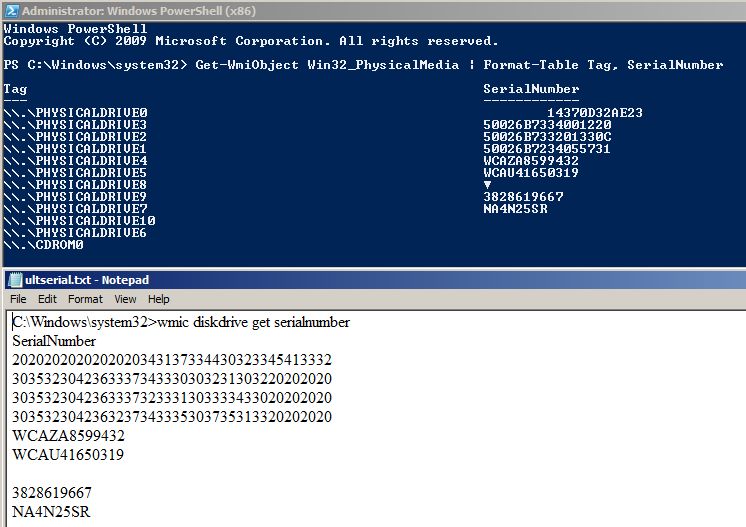Place cursor in the wmic diskdrive command line

coord(180,322)
